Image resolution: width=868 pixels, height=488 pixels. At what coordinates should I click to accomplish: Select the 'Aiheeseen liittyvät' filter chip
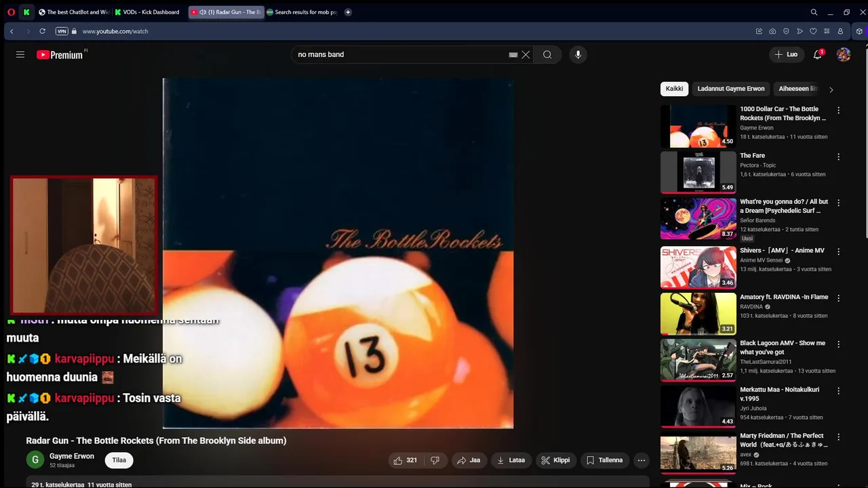click(x=797, y=89)
